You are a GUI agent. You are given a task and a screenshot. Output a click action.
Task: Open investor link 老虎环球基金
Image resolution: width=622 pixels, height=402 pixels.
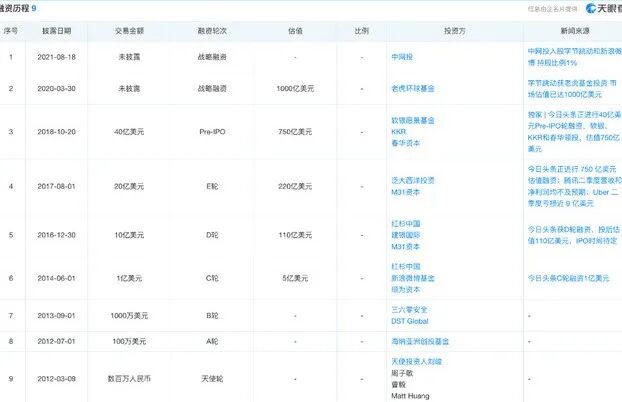pyautogui.click(x=413, y=88)
